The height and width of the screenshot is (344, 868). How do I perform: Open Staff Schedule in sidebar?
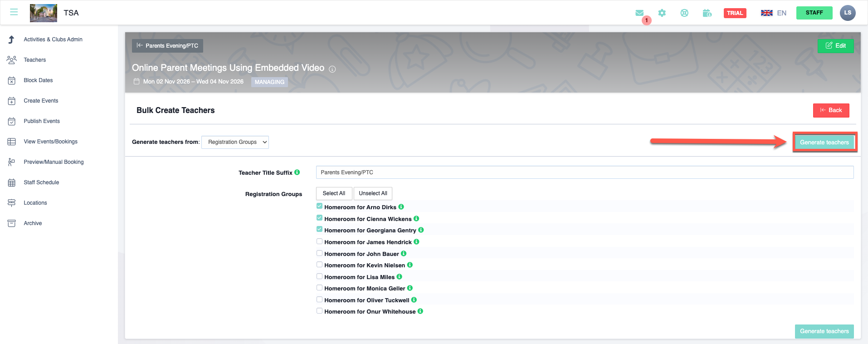tap(41, 182)
